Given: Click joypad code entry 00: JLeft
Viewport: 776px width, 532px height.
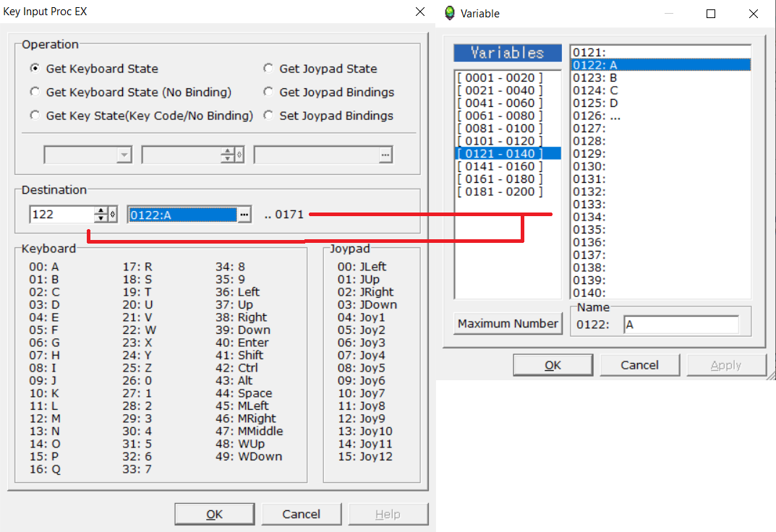Looking at the screenshot, I should coord(362,267).
